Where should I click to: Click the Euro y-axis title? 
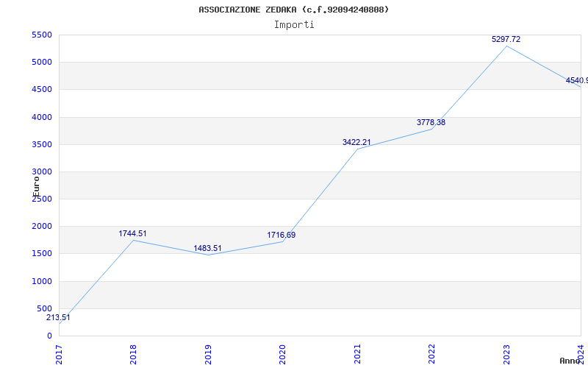pos(36,187)
